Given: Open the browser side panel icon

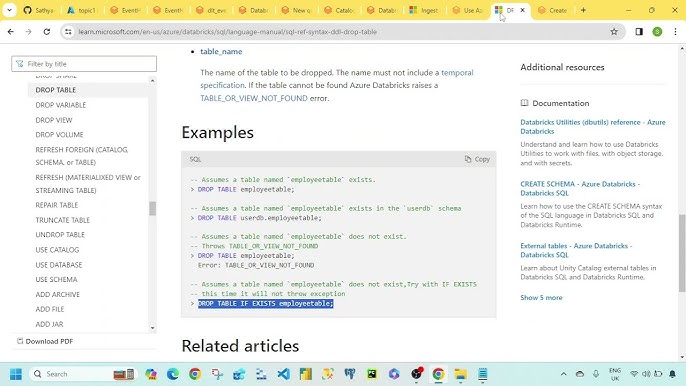Looking at the screenshot, I should coord(639,32).
